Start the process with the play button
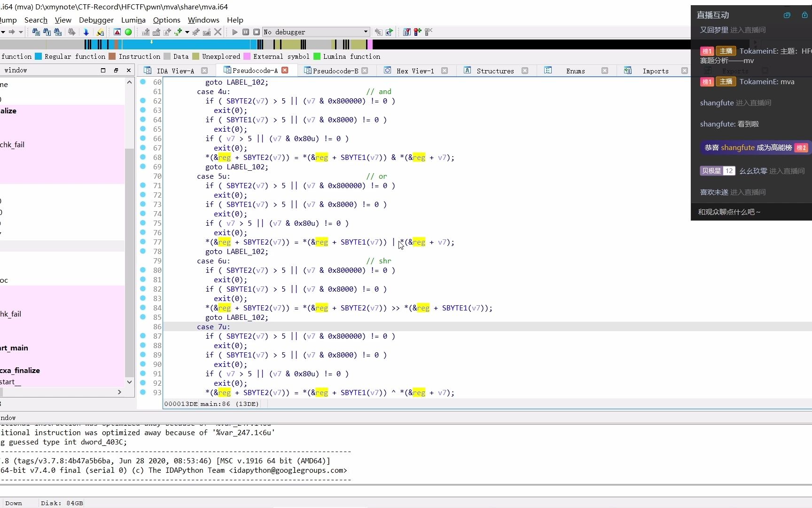Screen dimensions: 812x508 (x=235, y=32)
